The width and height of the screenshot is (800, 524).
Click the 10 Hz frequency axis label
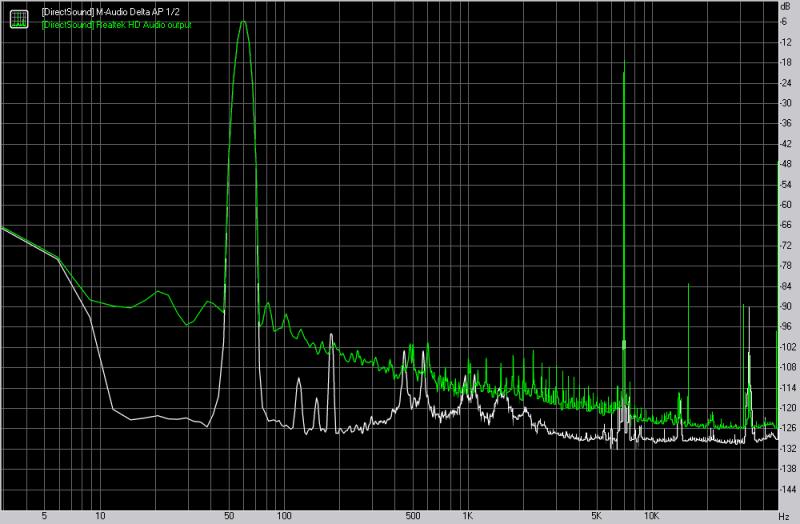99,516
